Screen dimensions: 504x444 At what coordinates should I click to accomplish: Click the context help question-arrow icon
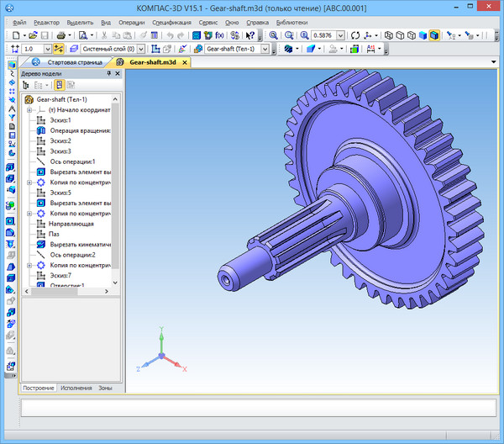click(249, 35)
